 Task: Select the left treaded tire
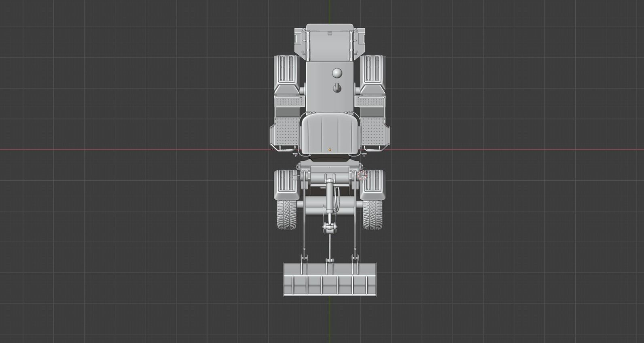coord(287,215)
